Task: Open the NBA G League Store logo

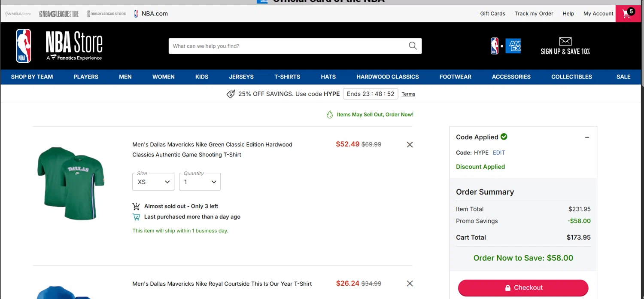Action: tap(59, 14)
